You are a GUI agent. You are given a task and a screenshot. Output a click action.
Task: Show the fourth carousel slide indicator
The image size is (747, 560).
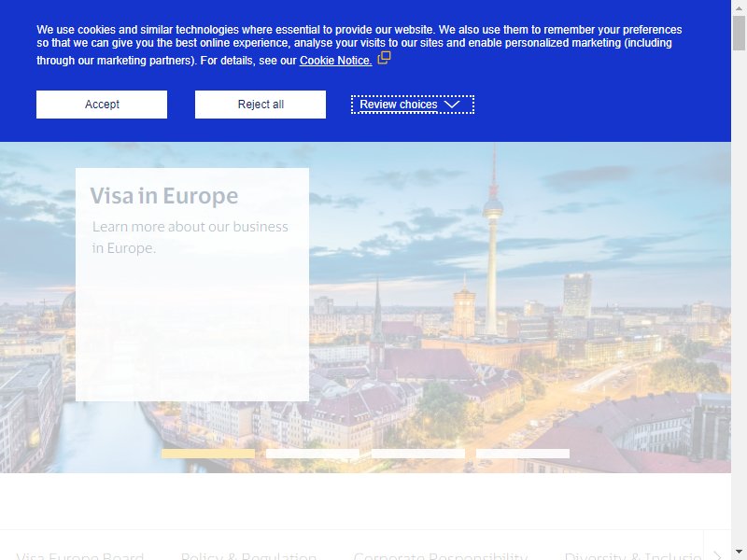pyautogui.click(x=523, y=454)
